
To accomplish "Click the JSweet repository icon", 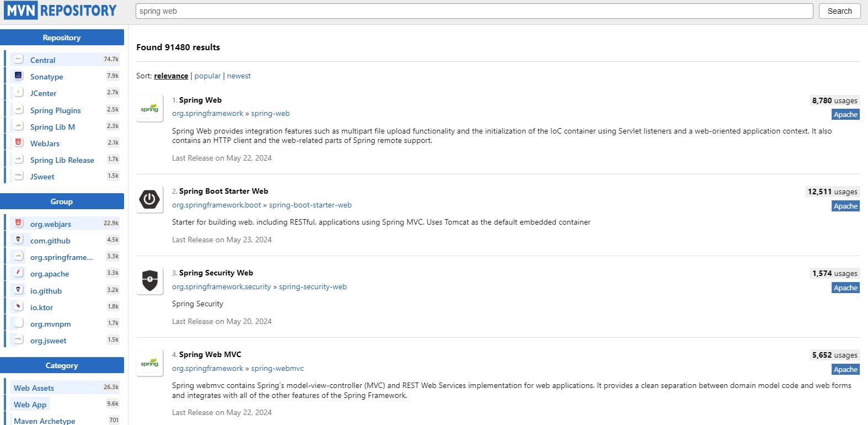I will click(x=19, y=176).
